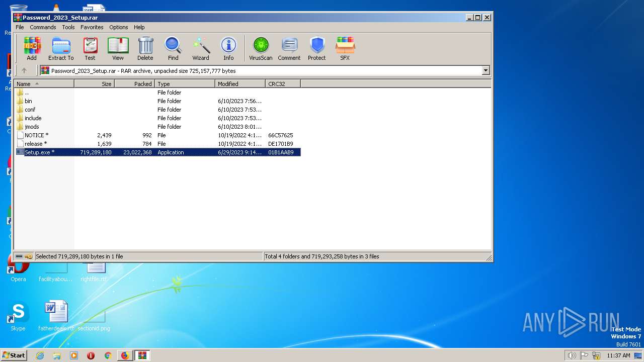
Task: Click the Protect shield icon
Action: [317, 49]
